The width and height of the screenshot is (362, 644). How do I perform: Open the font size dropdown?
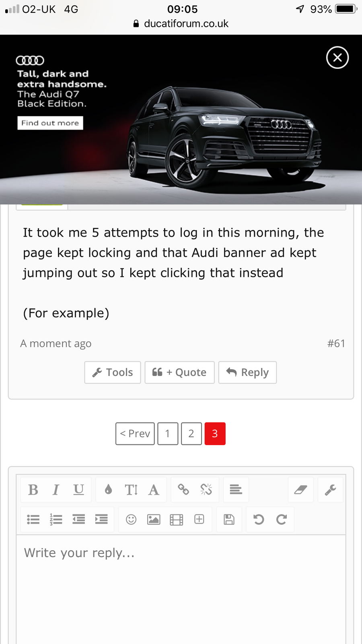[x=131, y=490]
